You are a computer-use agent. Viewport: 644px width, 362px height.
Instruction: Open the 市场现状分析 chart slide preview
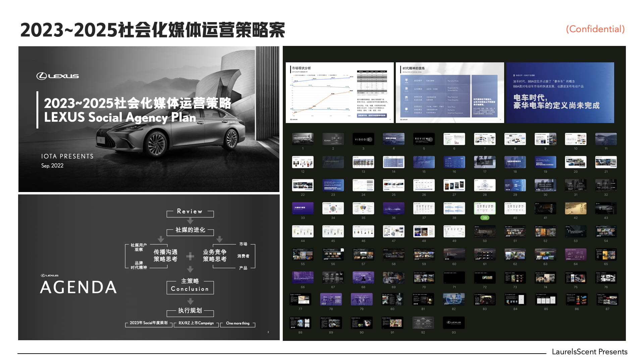(339, 93)
